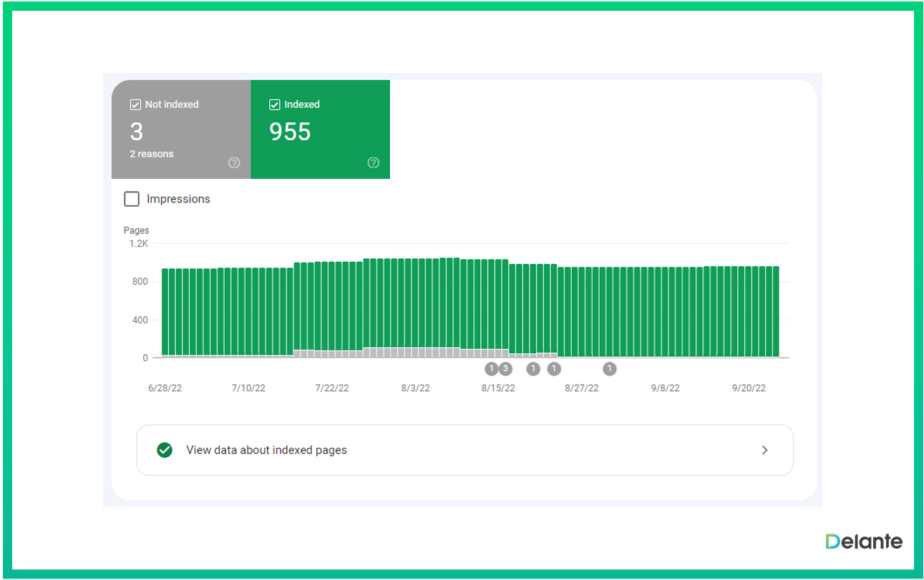
Task: Click the 2 reasons text
Action: 152,154
